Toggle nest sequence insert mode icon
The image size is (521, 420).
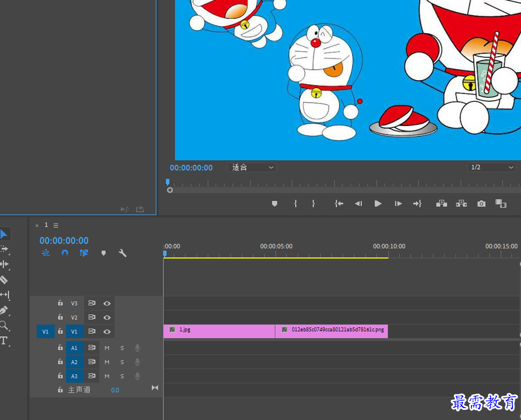click(x=46, y=253)
